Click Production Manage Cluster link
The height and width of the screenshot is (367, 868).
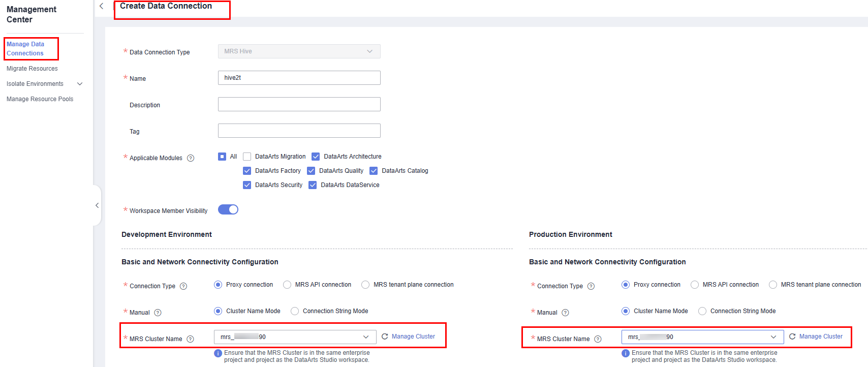pyautogui.click(x=821, y=337)
